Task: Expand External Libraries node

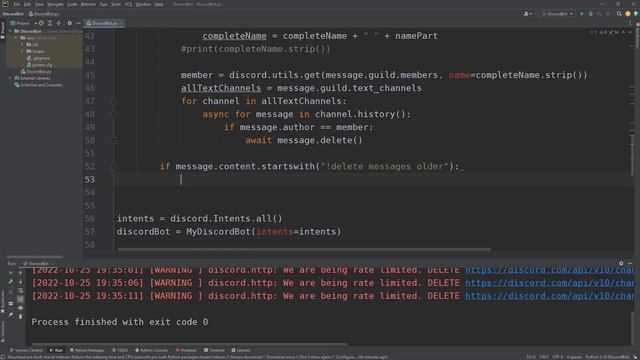Action: tap(10, 78)
